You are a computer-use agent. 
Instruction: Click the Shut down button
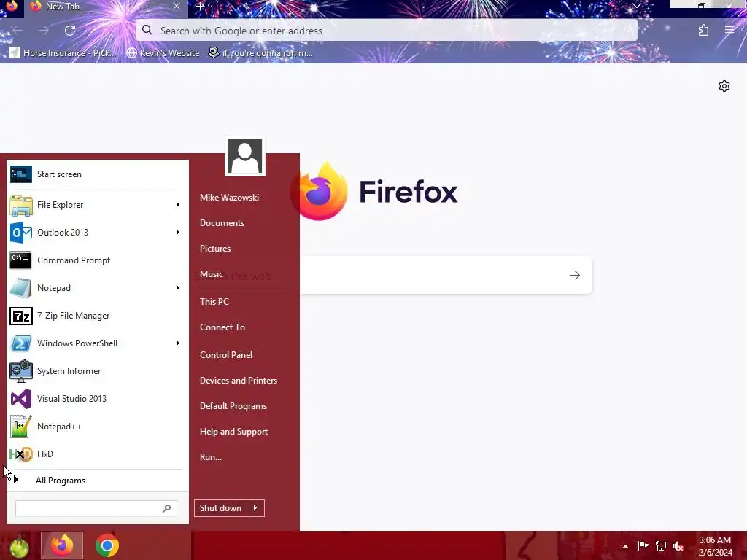tap(220, 508)
